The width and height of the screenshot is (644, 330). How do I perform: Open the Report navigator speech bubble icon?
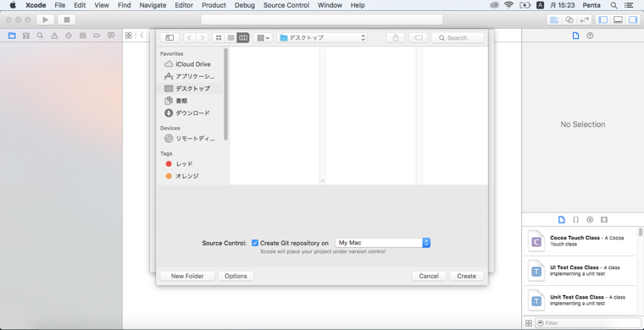111,36
